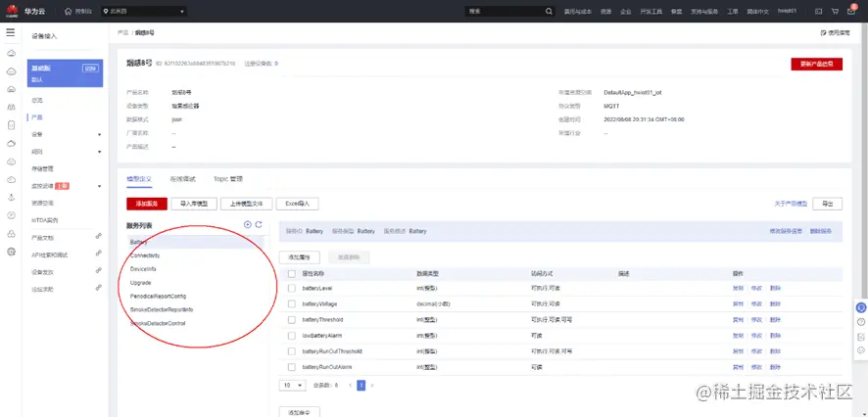Screen dimensions: 868x417
Task: Open 存储管理 in the sidebar
Action: [x=42, y=168]
